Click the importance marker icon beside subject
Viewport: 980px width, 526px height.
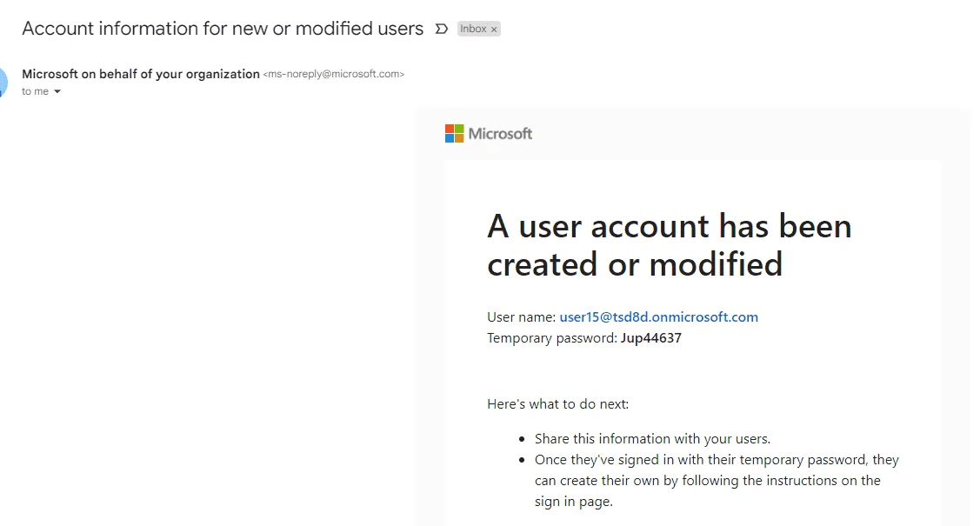click(441, 29)
